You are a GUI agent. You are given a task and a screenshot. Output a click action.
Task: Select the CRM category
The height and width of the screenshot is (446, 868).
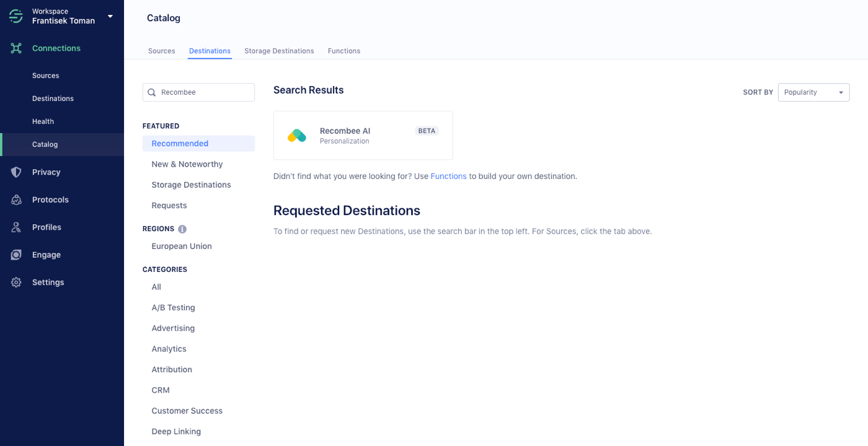pyautogui.click(x=161, y=390)
